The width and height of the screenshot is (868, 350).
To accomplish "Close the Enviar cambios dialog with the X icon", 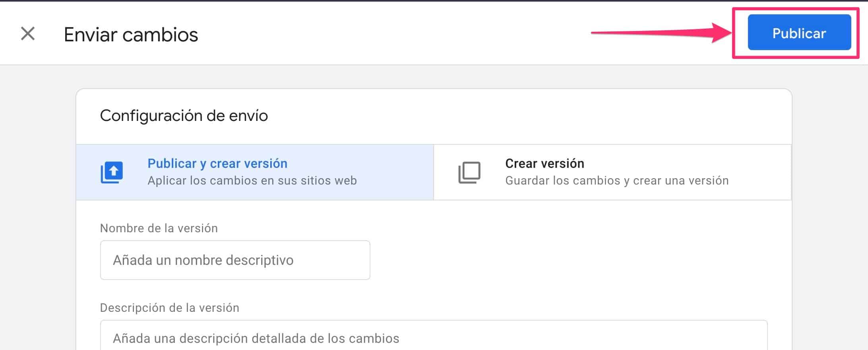I will 28,34.
